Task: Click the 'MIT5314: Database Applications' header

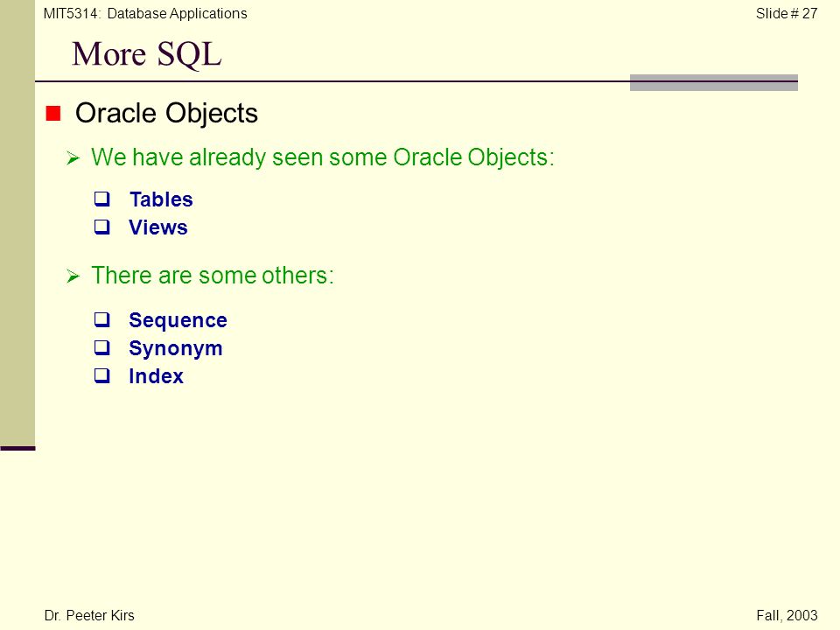Action: (145, 13)
